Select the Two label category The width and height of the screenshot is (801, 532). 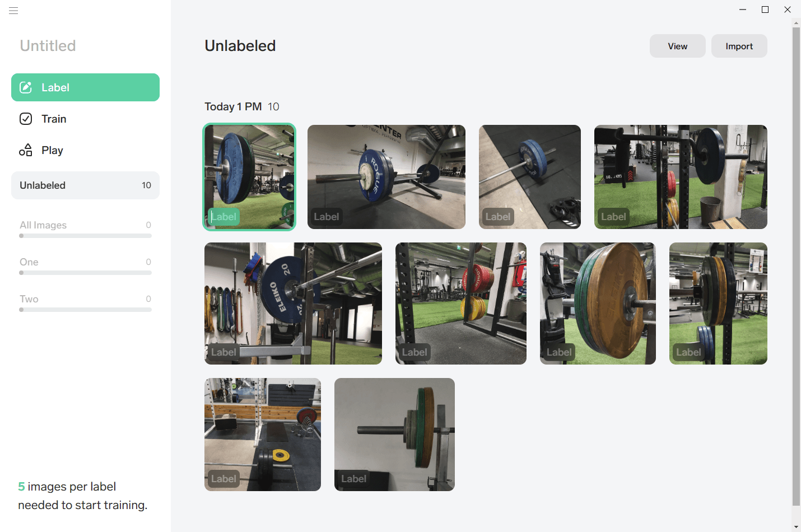coord(85,301)
